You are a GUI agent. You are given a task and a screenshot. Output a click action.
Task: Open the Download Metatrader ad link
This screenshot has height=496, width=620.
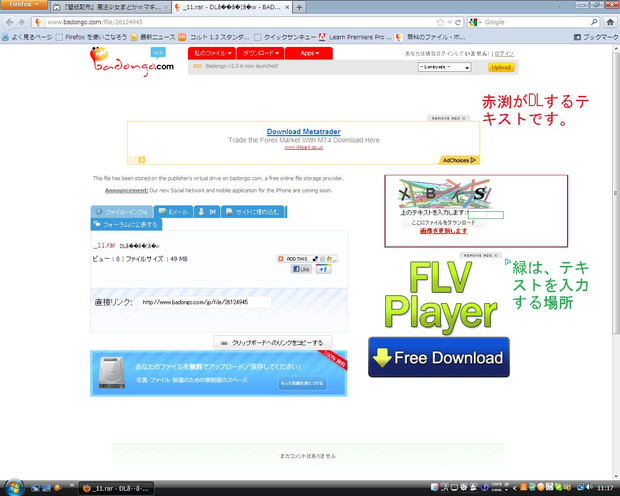pyautogui.click(x=304, y=131)
